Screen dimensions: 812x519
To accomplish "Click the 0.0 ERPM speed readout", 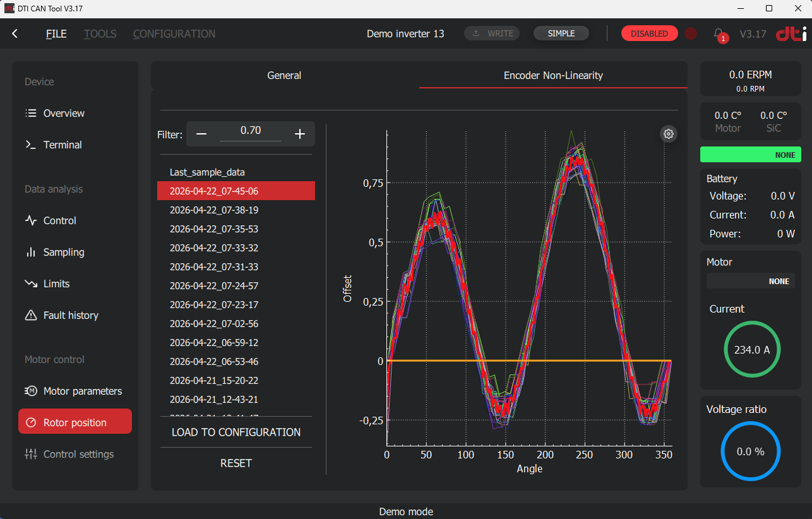I will 751,75.
